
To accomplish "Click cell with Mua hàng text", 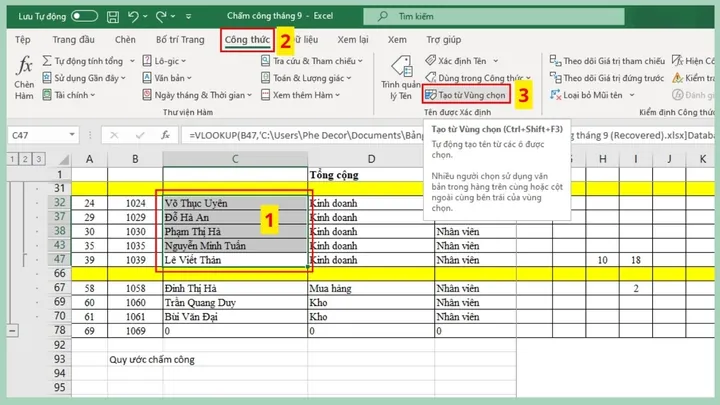I will 371,288.
